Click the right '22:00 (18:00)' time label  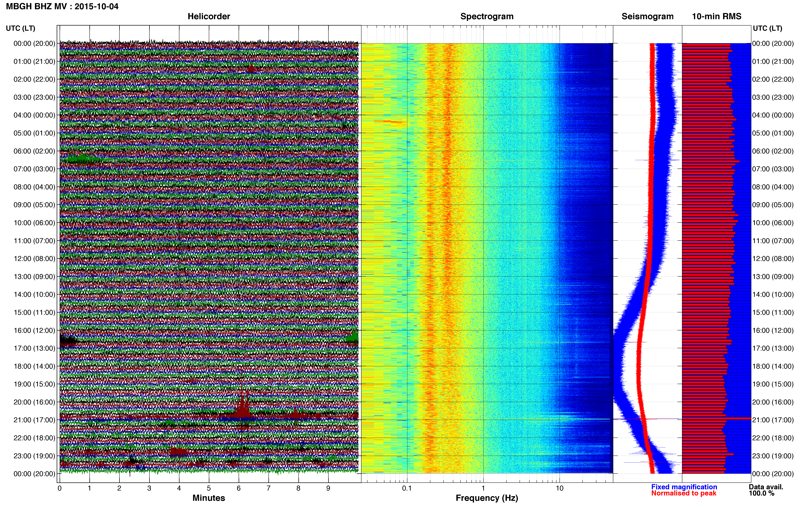(773, 438)
